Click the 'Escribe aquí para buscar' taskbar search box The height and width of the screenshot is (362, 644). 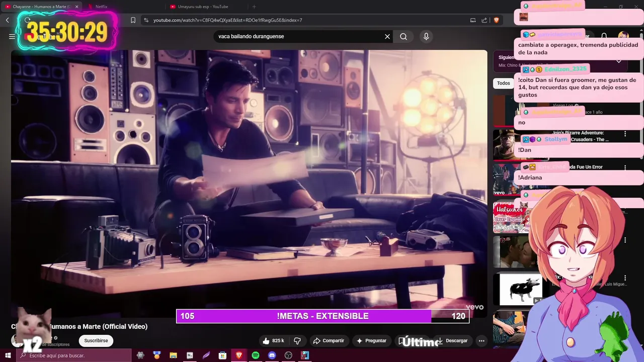73,355
